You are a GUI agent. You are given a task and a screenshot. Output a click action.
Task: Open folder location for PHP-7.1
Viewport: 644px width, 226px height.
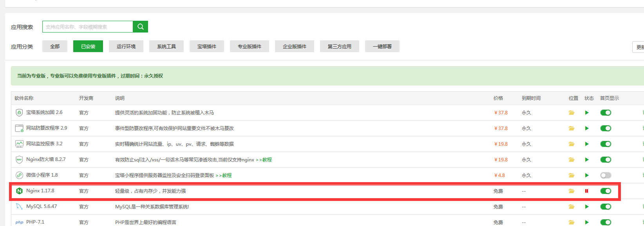[x=572, y=222]
